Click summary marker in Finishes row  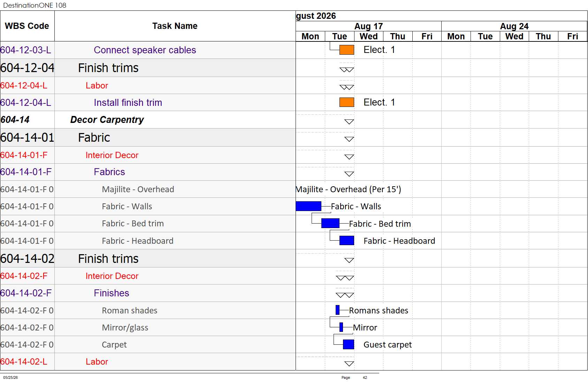click(345, 295)
